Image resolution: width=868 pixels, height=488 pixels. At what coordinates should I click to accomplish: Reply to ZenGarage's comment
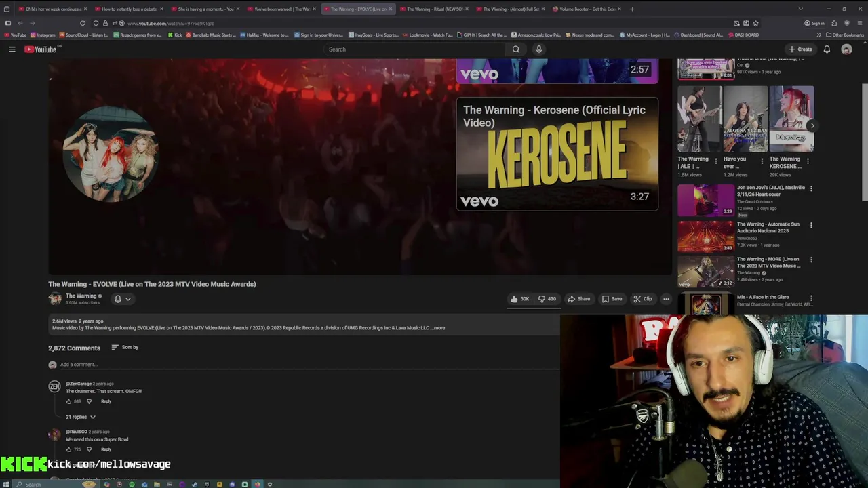[106, 401]
